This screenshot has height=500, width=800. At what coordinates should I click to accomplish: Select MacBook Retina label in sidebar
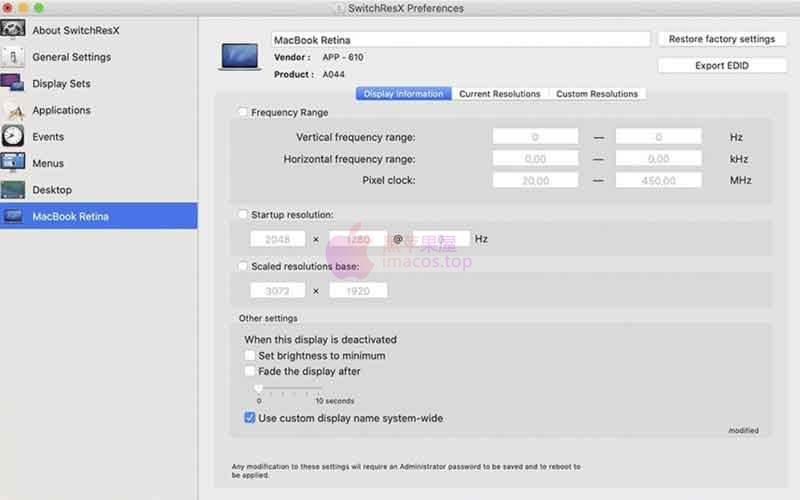click(70, 216)
